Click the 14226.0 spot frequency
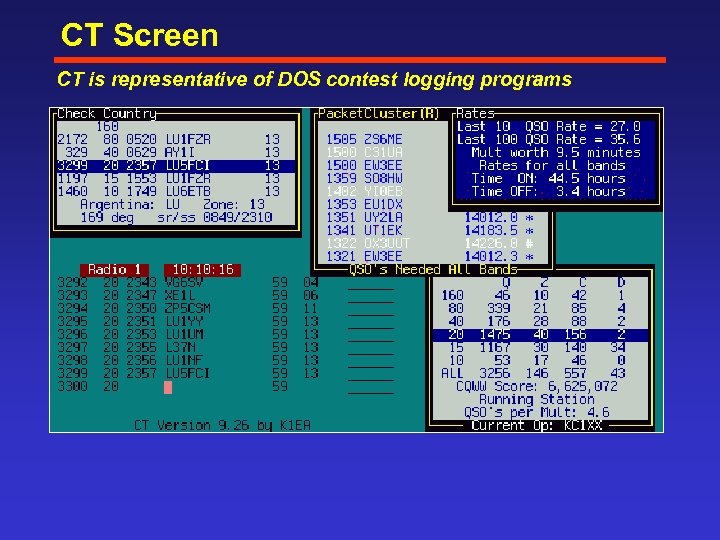The image size is (720, 540). [x=491, y=243]
